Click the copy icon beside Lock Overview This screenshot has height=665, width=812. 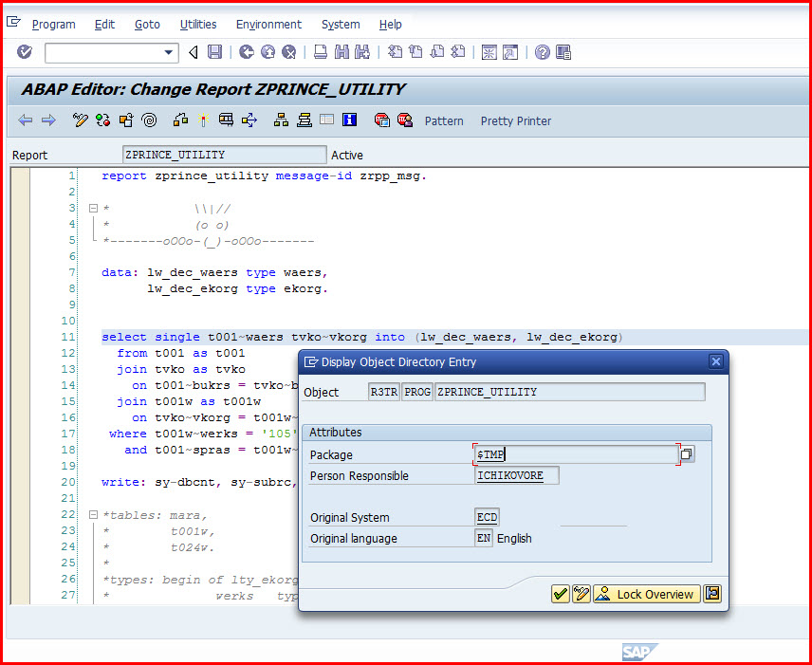pos(712,594)
